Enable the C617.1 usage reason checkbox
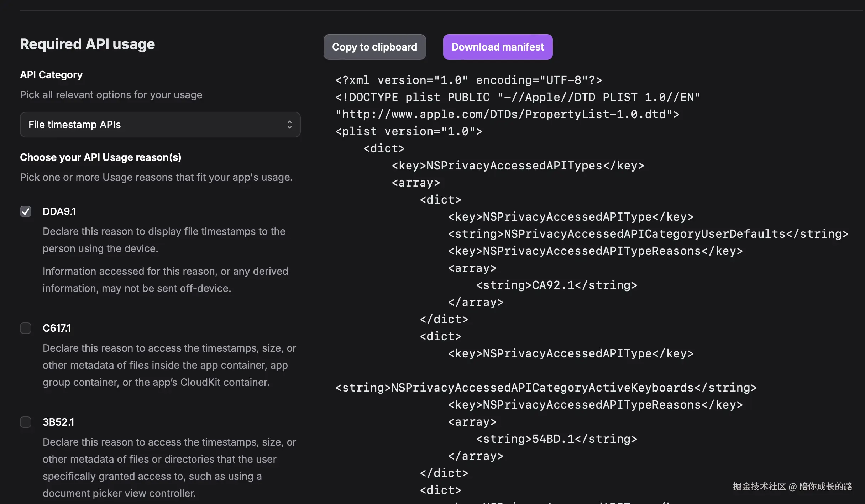The image size is (865, 504). 26,328
